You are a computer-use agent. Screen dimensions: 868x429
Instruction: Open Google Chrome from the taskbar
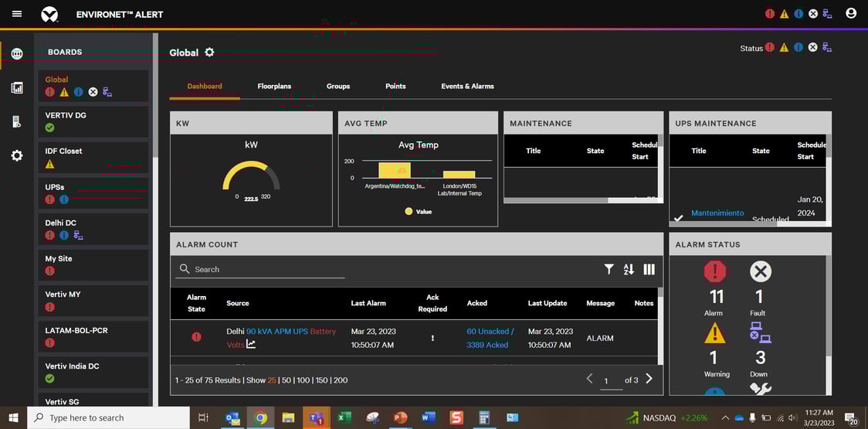pos(261,417)
